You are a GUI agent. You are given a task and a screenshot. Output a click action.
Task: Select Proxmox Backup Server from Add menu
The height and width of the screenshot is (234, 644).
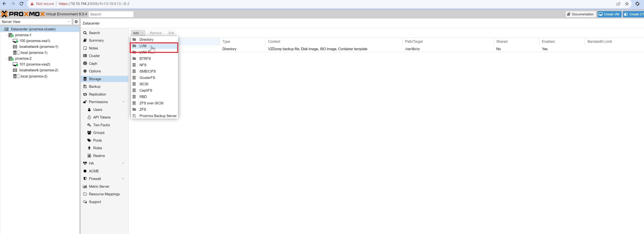pos(154,116)
